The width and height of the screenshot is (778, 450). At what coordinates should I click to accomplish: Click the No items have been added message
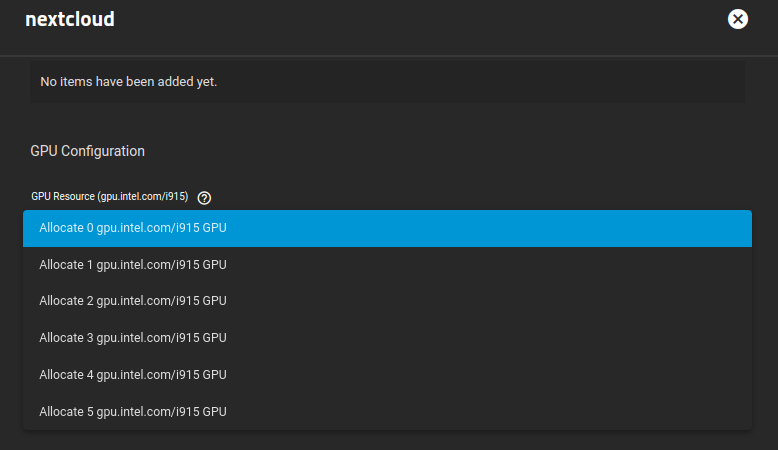(129, 81)
